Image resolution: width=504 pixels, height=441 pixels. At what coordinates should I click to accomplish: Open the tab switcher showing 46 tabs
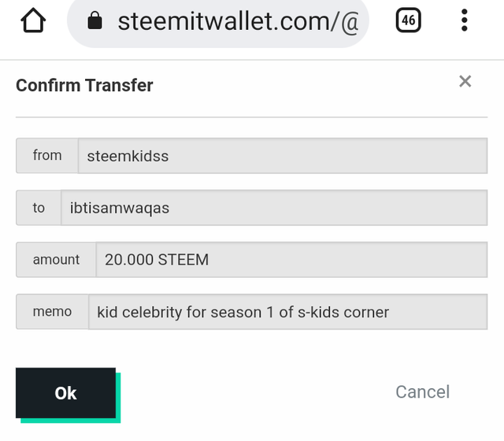408,20
